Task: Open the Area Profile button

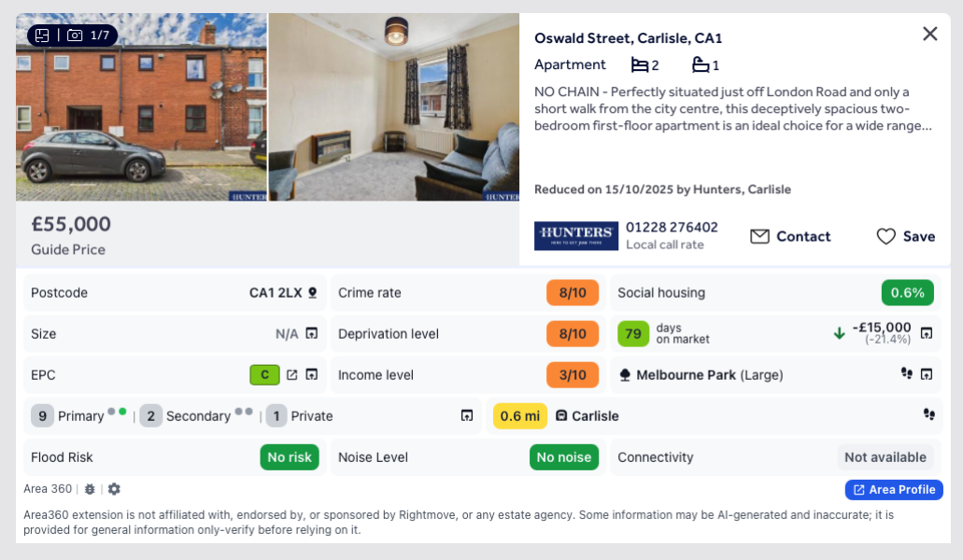Action: (x=893, y=489)
